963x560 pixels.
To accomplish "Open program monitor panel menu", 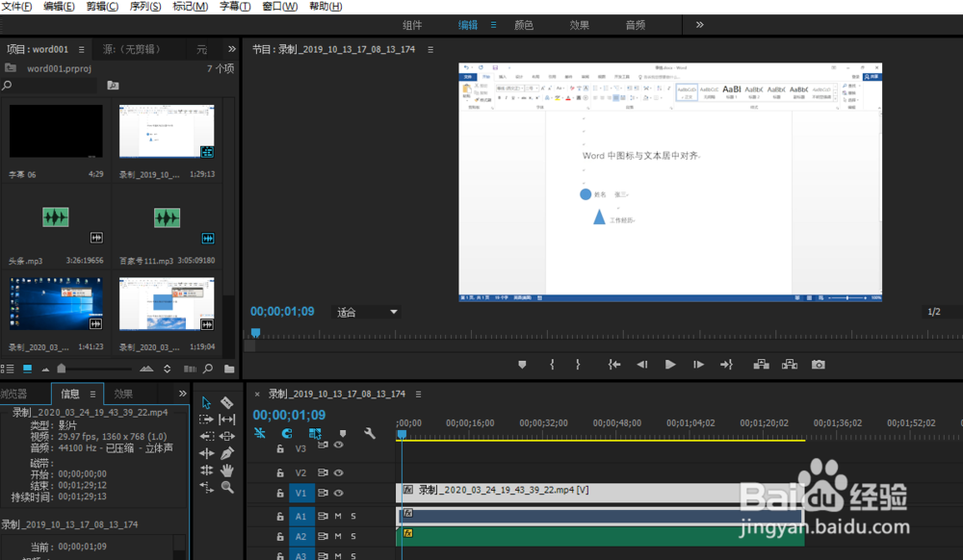I will (430, 50).
